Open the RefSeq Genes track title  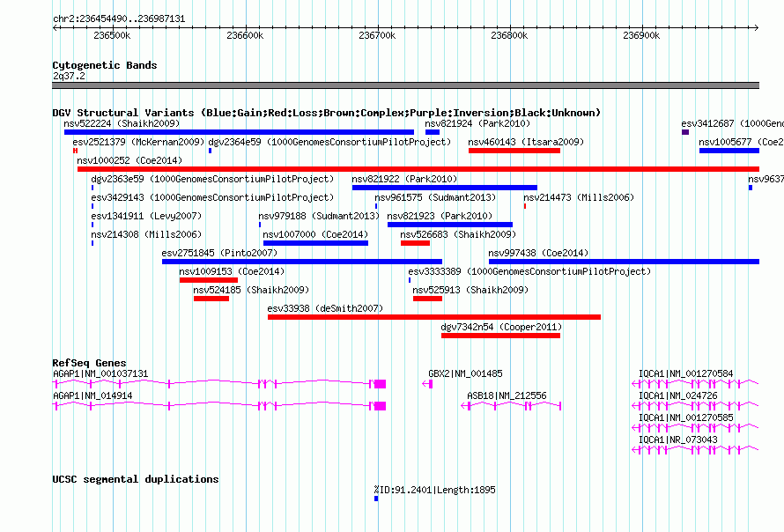point(89,363)
